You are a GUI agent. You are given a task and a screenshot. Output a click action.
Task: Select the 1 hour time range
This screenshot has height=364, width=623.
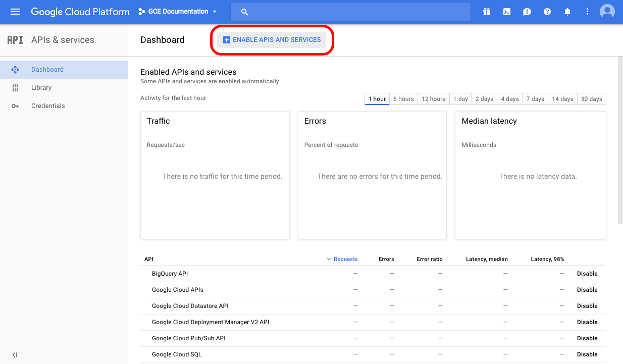click(x=377, y=99)
